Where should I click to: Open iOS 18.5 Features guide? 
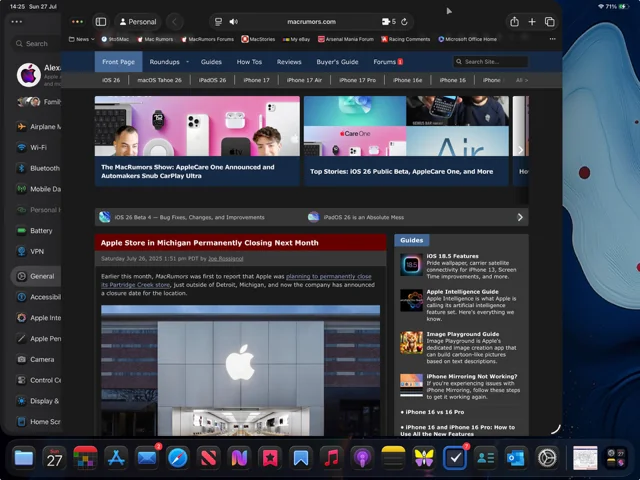[452, 256]
